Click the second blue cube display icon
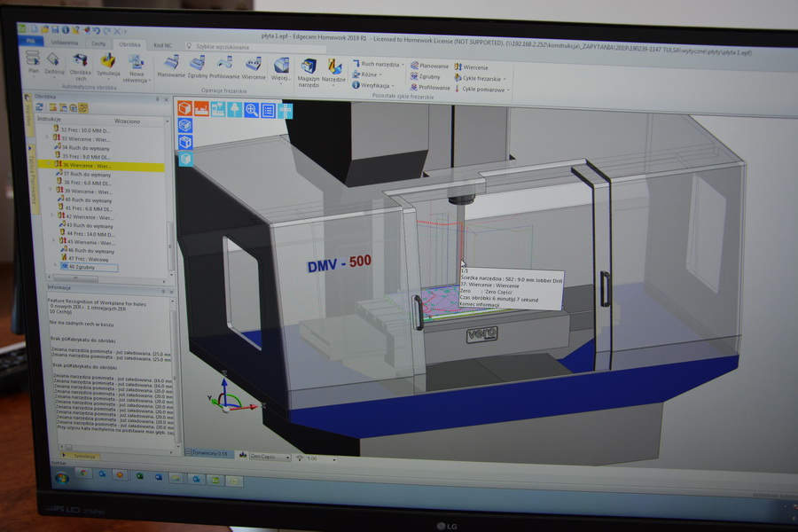 (185, 125)
